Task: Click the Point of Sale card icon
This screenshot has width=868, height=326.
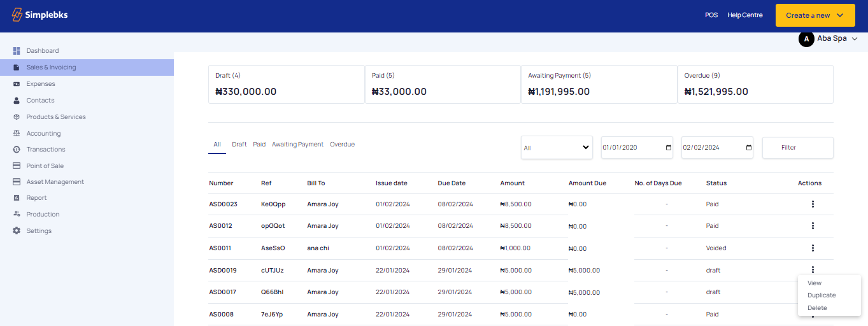Action: click(17, 166)
